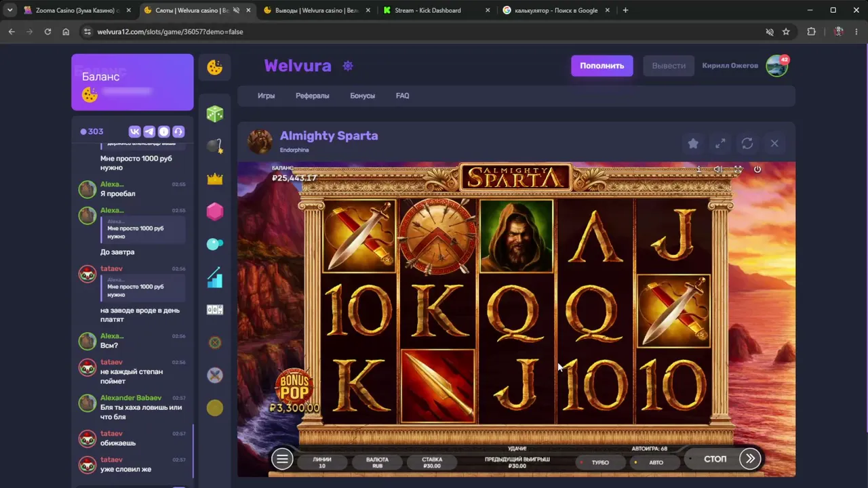Viewport: 868px width, 488px height.
Task: Open the yellow coin game icon
Action: coord(215,407)
